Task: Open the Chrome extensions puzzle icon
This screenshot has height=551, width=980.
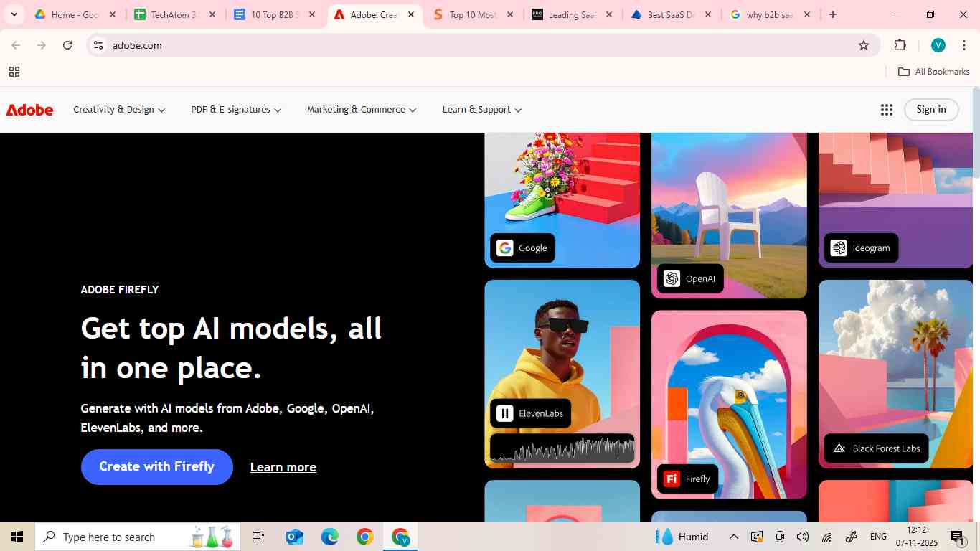Action: pyautogui.click(x=900, y=44)
